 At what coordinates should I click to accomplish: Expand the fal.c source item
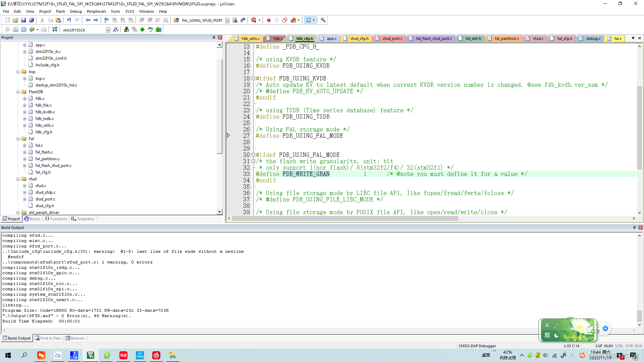pos(25,145)
